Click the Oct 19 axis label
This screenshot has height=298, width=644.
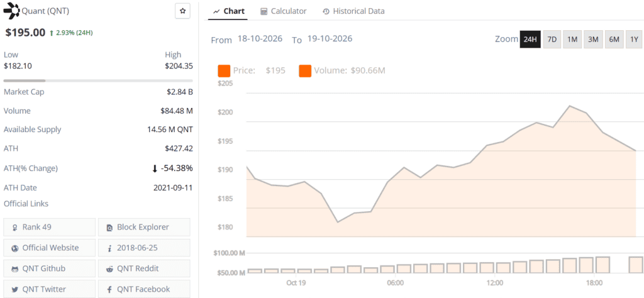(296, 283)
